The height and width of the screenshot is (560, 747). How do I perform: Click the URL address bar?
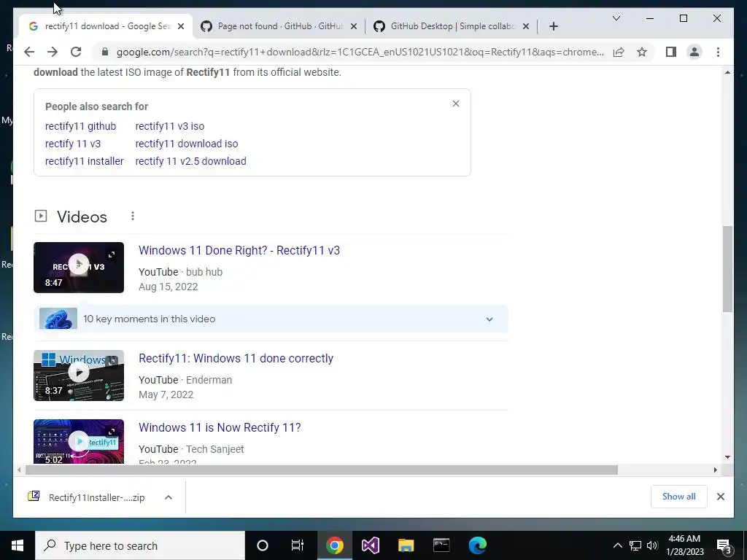coord(360,52)
